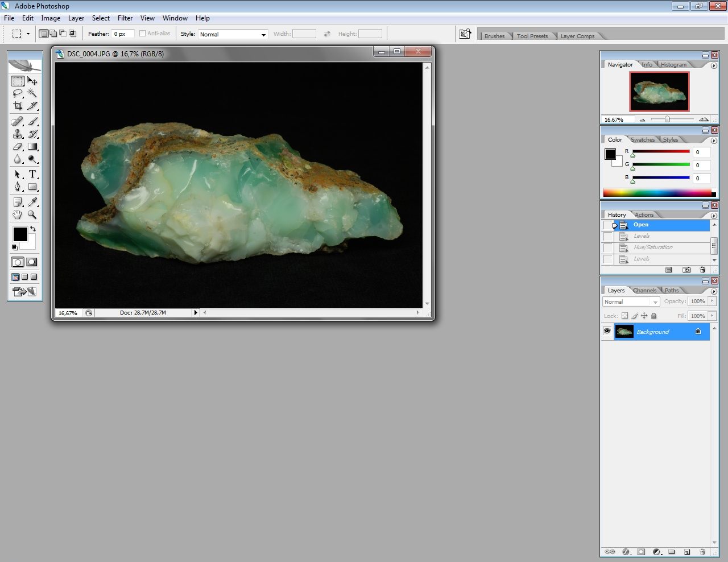This screenshot has width=728, height=562.
Task: Select the Gradient tool
Action: (x=32, y=146)
